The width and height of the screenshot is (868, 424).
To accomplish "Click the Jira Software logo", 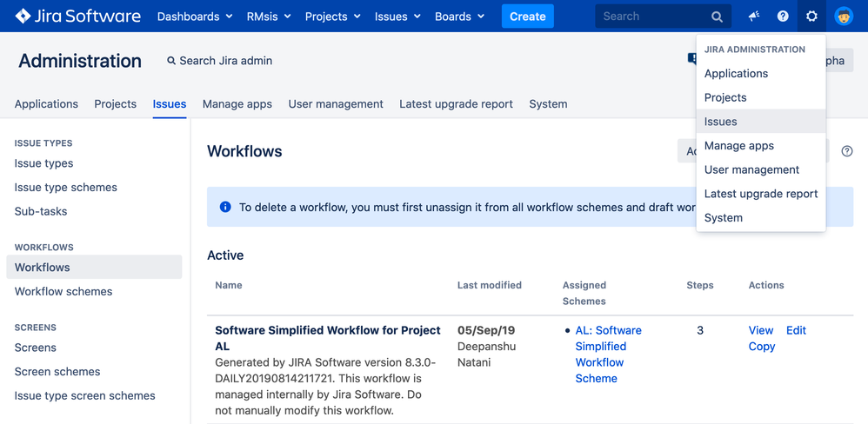I will click(77, 16).
